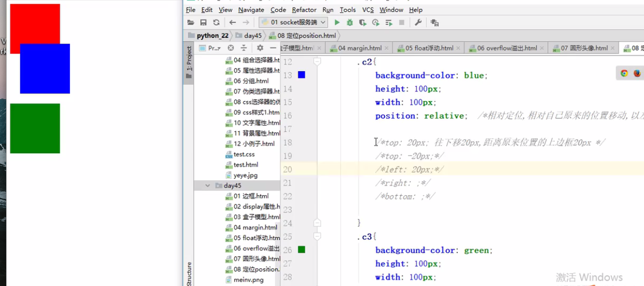Fold the .c3 CSS block at line 25
The width and height of the screenshot is (644, 286).
tap(317, 236)
